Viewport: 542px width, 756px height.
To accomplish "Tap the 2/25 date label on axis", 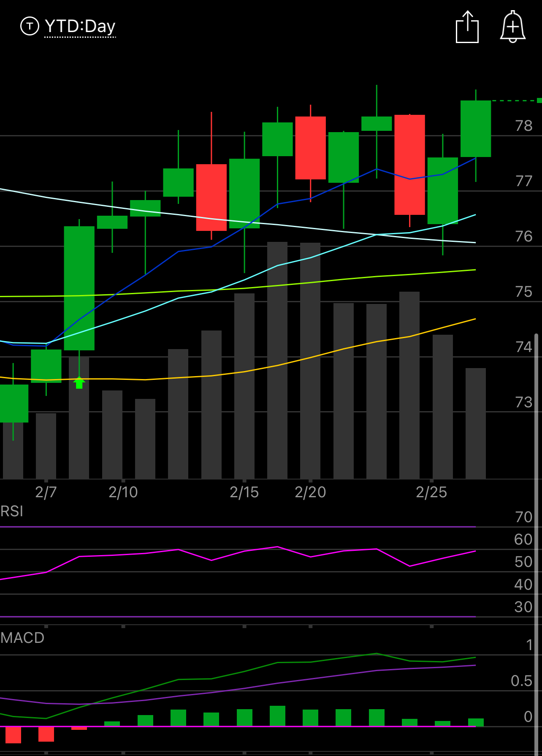I will (x=431, y=492).
